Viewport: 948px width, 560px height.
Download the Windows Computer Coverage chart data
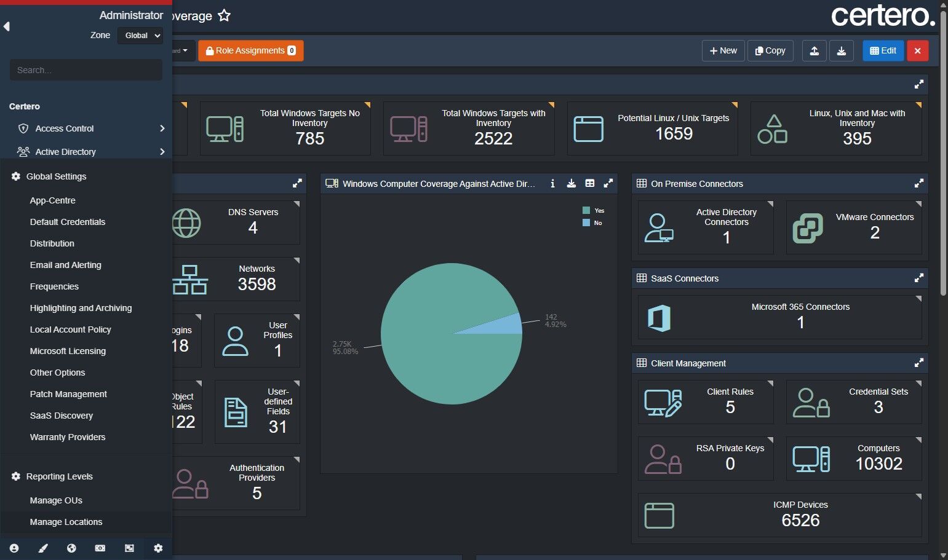tap(572, 183)
